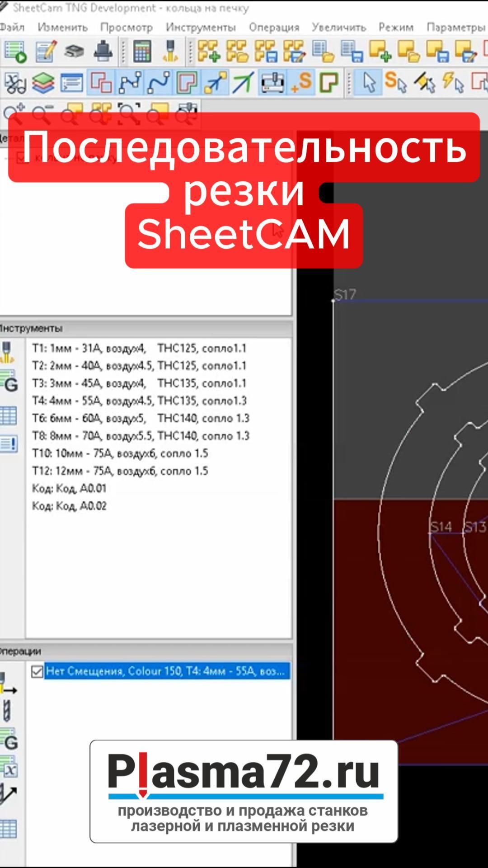
Task: Open the layers stack icon
Action: [43, 83]
